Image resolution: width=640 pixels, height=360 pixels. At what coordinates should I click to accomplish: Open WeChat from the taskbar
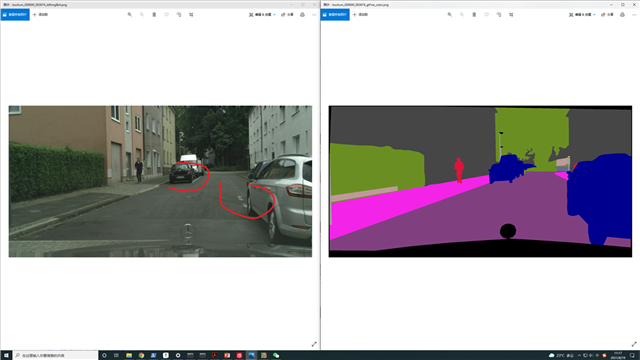[x=276, y=356]
